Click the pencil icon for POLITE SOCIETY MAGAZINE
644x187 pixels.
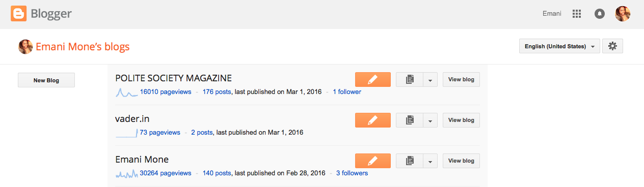(372, 80)
